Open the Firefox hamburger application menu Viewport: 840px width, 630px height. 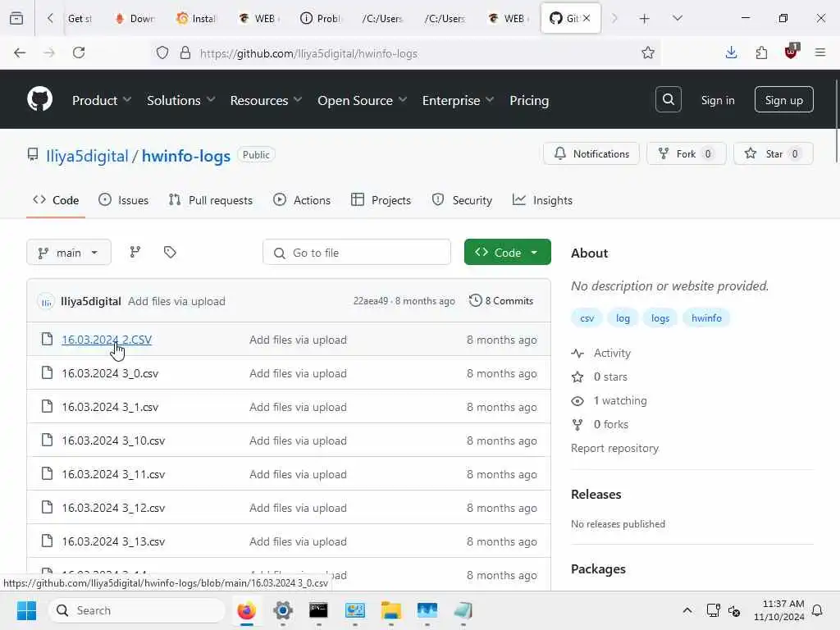click(820, 52)
